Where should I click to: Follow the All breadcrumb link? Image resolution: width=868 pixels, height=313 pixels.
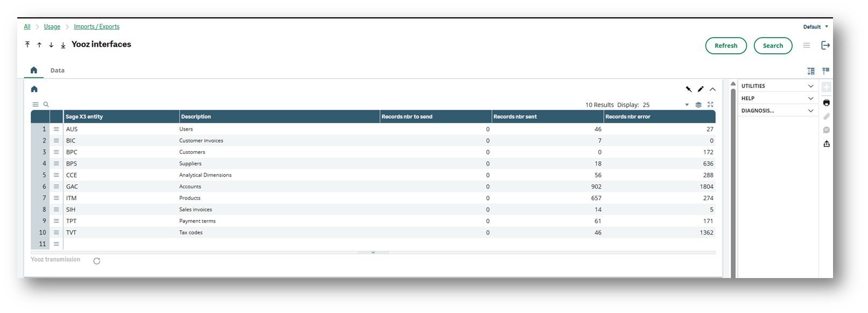(x=27, y=26)
